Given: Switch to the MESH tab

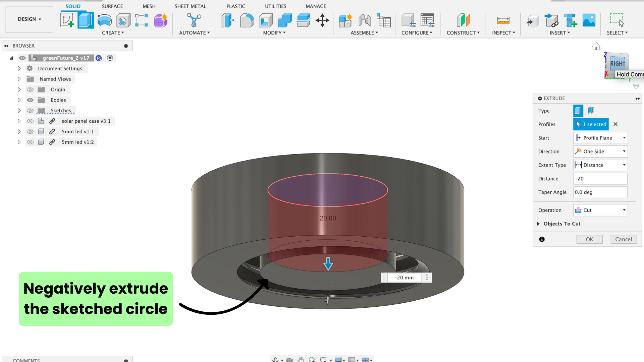Looking at the screenshot, I should click(x=149, y=6).
